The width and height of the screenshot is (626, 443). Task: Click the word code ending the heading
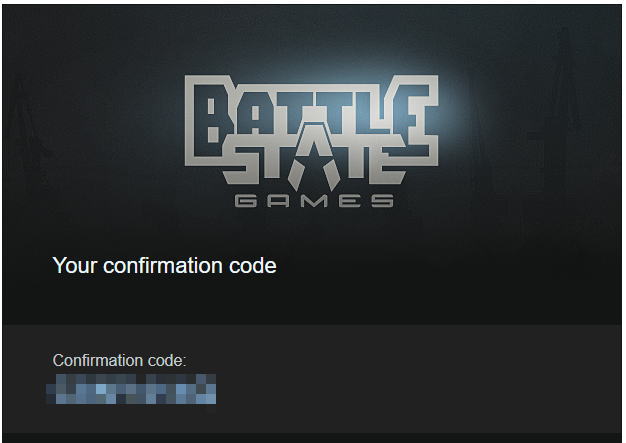253,266
